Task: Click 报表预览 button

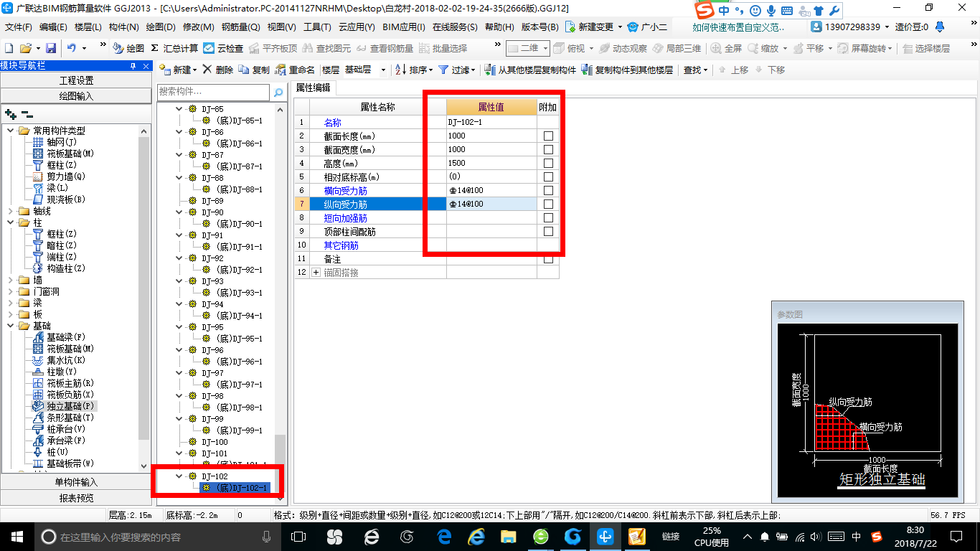Action: pyautogui.click(x=76, y=498)
